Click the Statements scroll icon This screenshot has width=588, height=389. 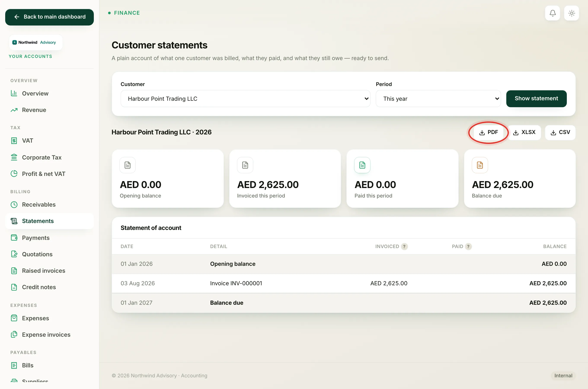[x=14, y=221]
